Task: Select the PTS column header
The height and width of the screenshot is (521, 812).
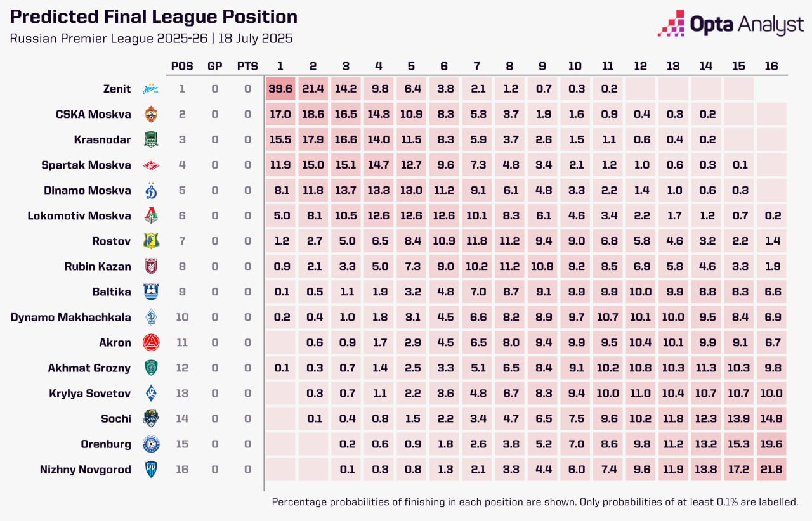Action: click(x=247, y=67)
